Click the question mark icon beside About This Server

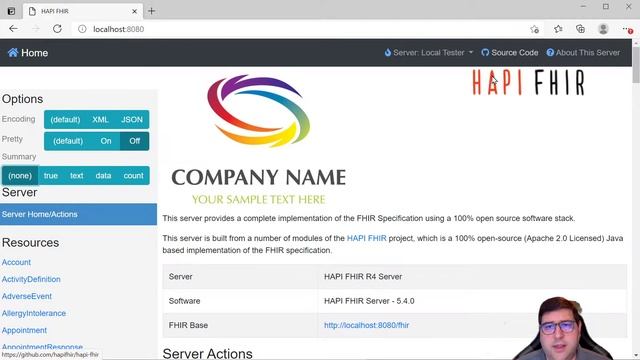[x=550, y=53]
